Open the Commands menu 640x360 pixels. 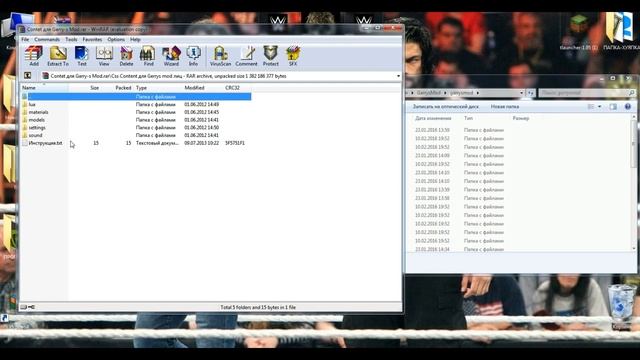point(47,40)
